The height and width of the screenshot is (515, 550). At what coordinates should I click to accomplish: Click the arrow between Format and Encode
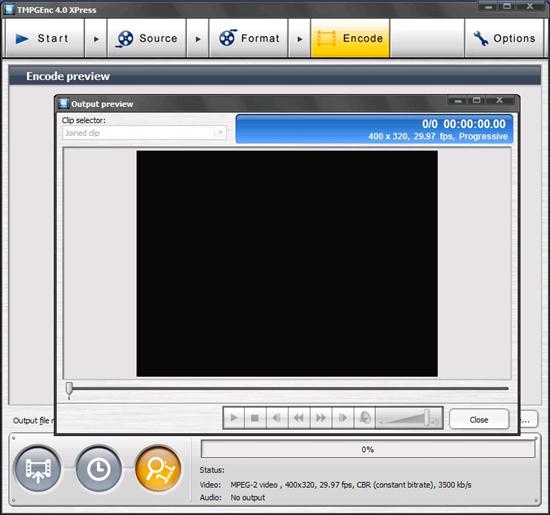(x=300, y=39)
